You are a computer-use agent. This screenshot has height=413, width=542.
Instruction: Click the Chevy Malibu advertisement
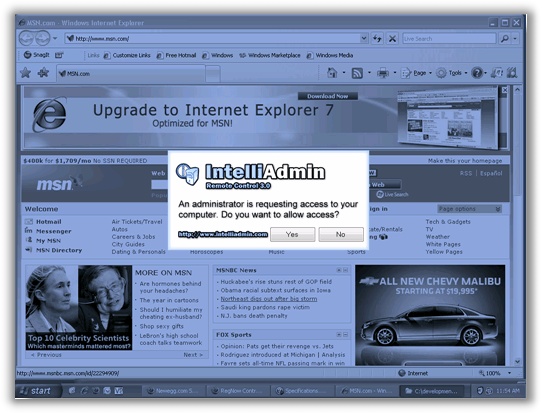point(430,315)
